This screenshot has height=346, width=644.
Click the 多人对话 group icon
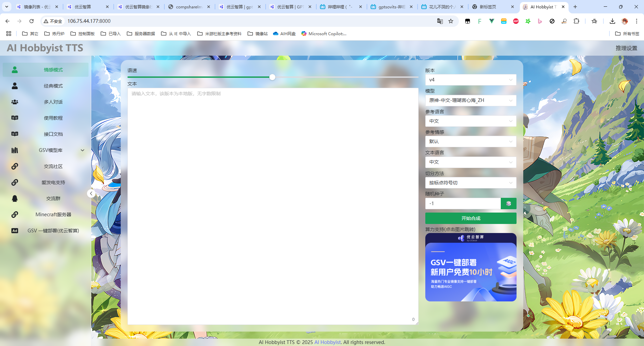point(15,102)
